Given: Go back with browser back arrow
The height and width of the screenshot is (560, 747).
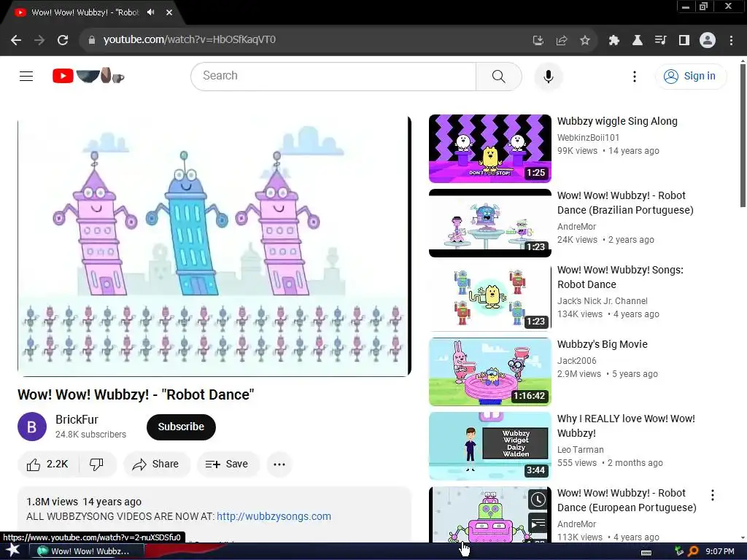Looking at the screenshot, I should pos(16,40).
